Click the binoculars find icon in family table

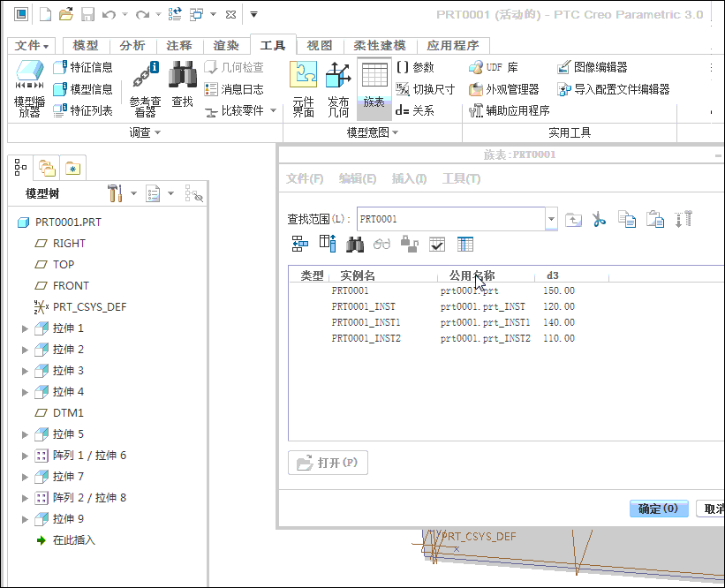tap(355, 244)
